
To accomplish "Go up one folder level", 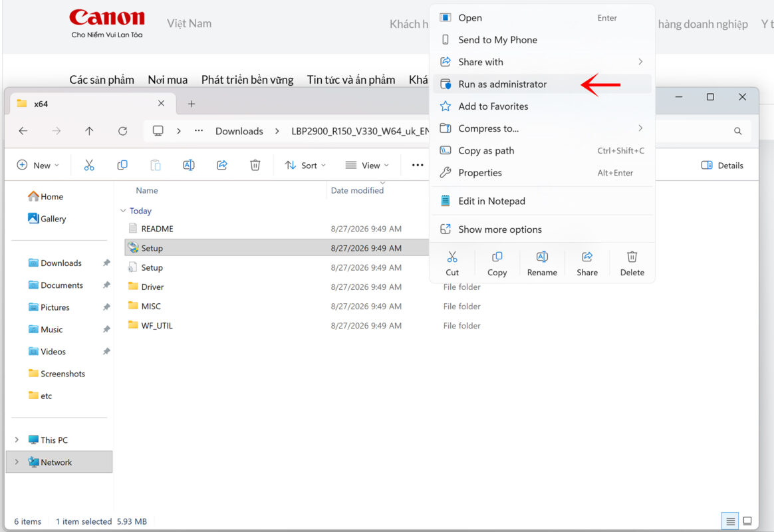I will coord(89,131).
